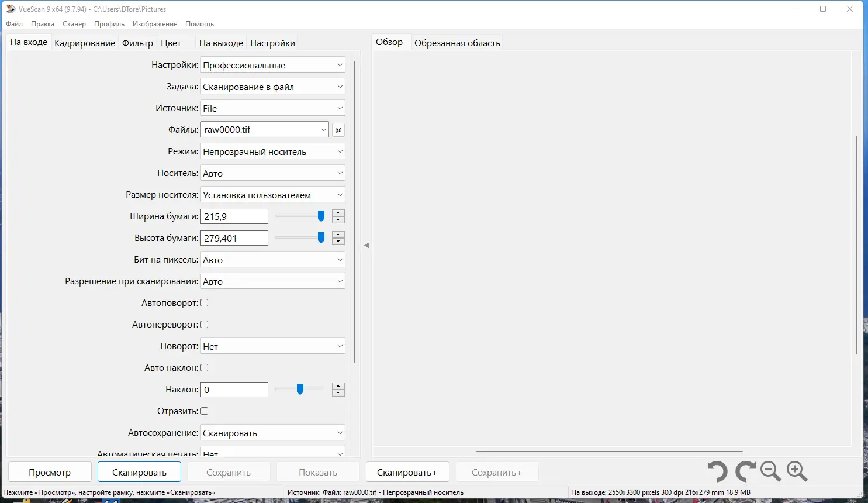Open the Режим dropdown
This screenshot has width=868, height=503.
click(x=273, y=151)
